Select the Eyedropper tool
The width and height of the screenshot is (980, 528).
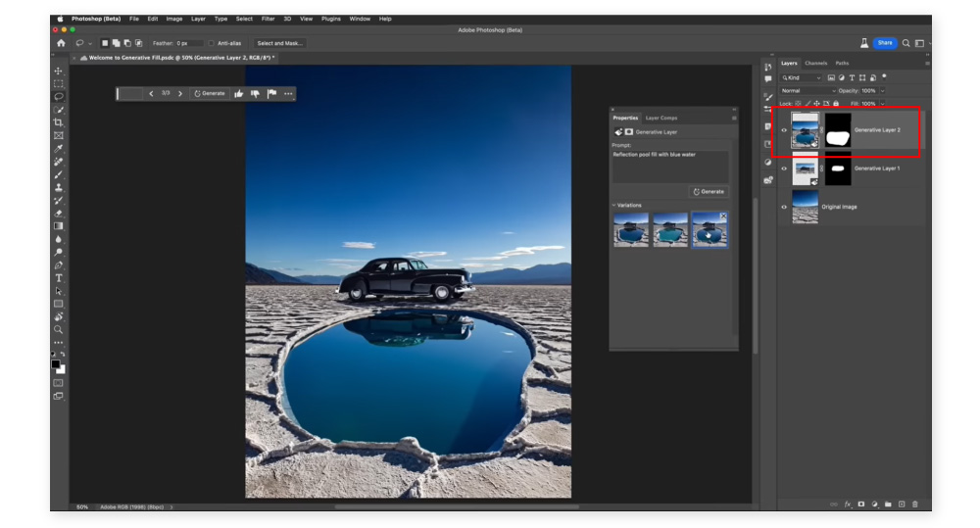coord(59,149)
